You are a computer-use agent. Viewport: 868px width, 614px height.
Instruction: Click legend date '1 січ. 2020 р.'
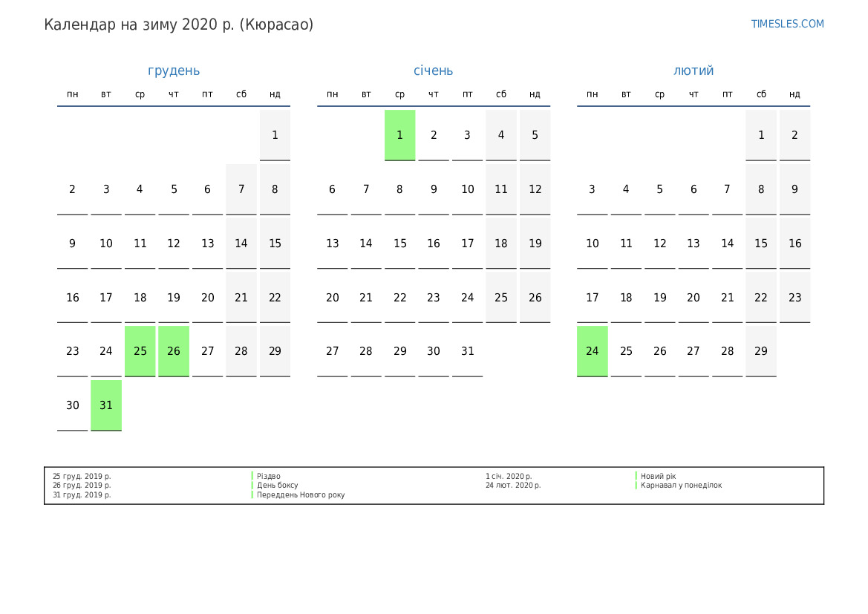click(509, 476)
